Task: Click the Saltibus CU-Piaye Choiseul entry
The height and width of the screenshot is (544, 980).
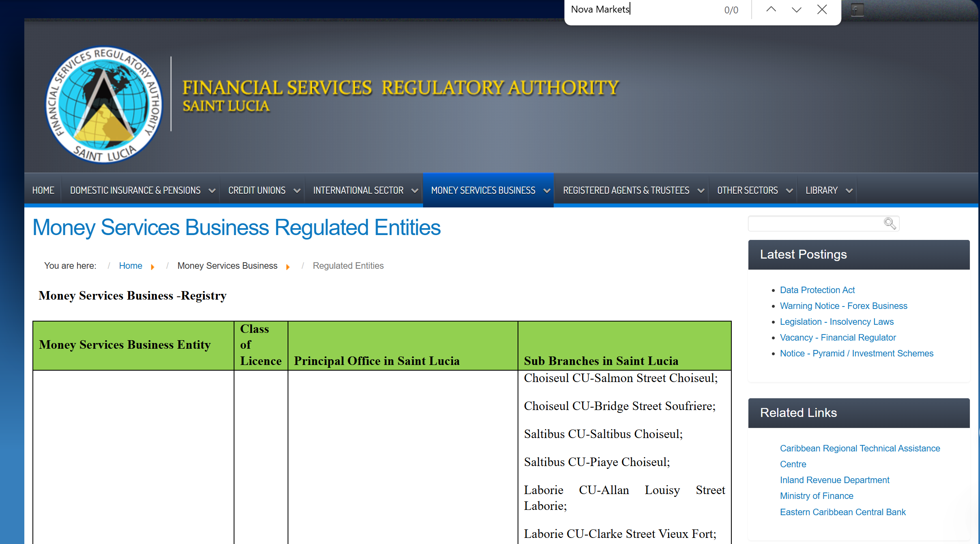Action: (597, 462)
